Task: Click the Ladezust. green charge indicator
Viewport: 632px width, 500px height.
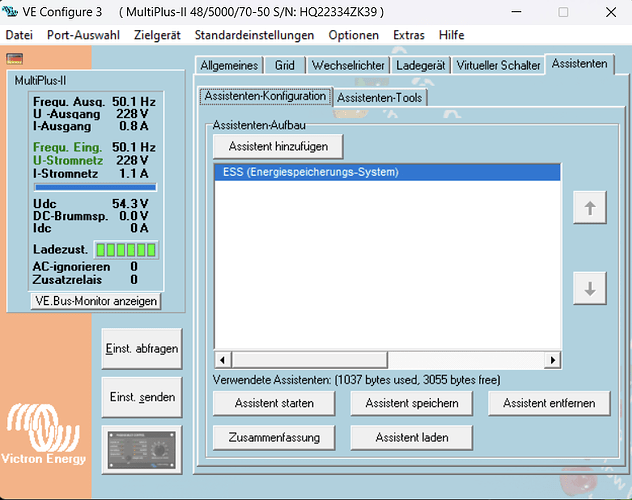Action: [x=126, y=250]
